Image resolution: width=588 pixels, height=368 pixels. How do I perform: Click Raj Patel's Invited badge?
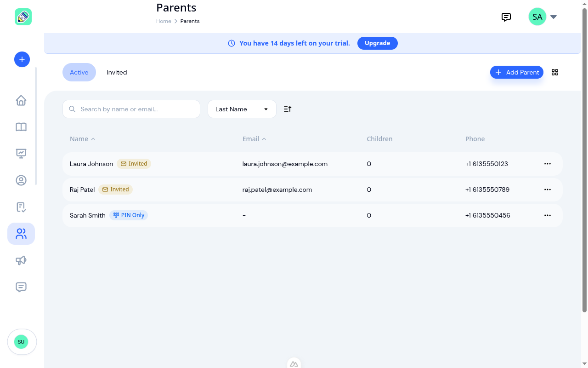(115, 190)
